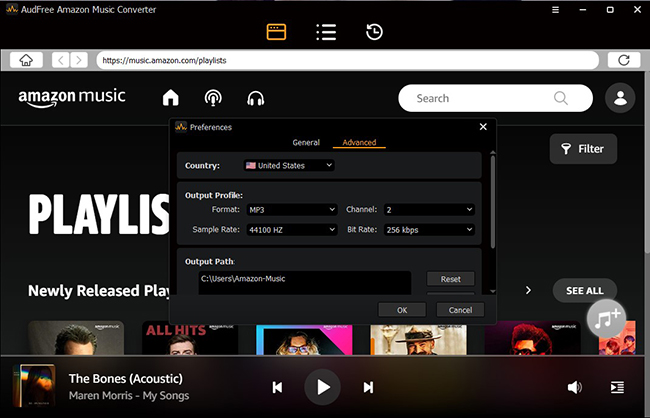Play The Bones (Acoustic)
This screenshot has height=418, width=650.
323,387
